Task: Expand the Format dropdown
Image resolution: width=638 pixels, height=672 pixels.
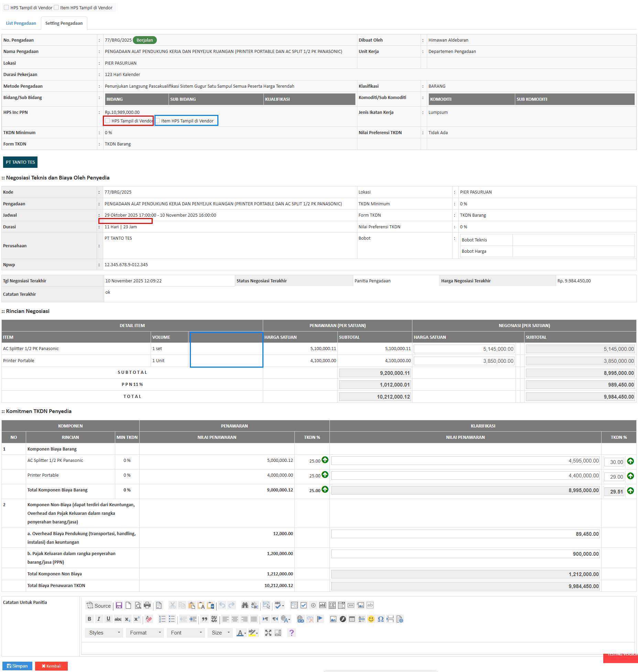Action: tap(145, 633)
